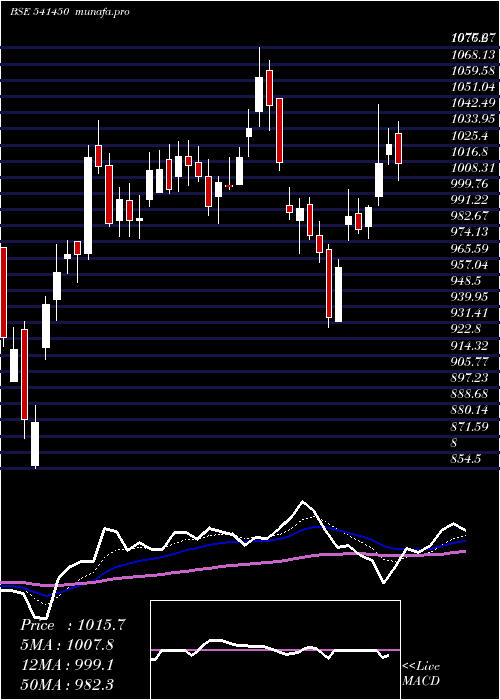Select the 50MA : 982.3 legend entry
500x700 pixels.
tap(67, 684)
